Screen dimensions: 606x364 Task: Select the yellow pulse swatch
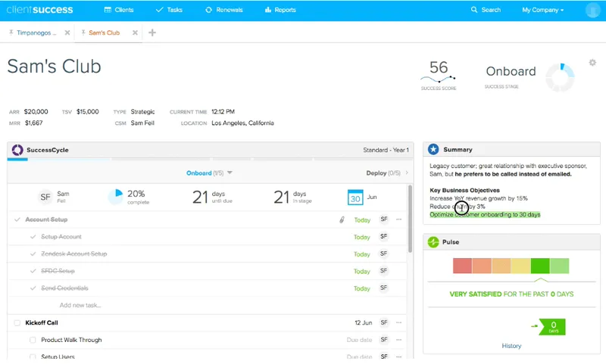(520, 266)
